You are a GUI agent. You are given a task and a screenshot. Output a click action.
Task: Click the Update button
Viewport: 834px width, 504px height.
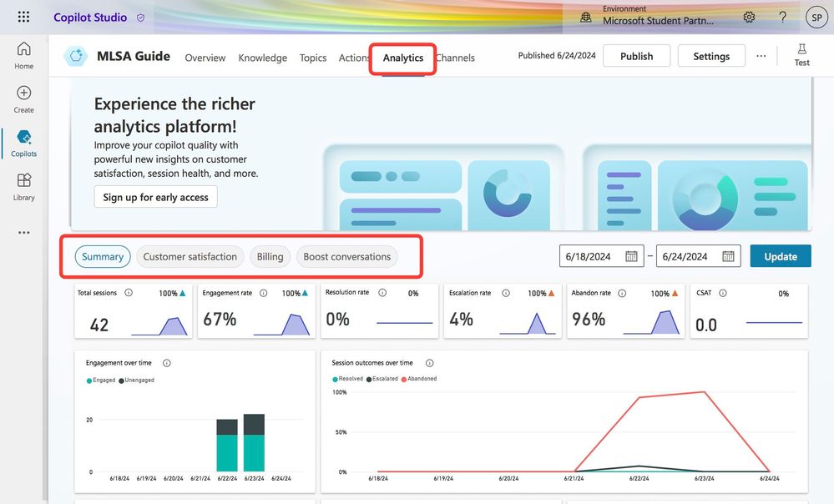(781, 256)
